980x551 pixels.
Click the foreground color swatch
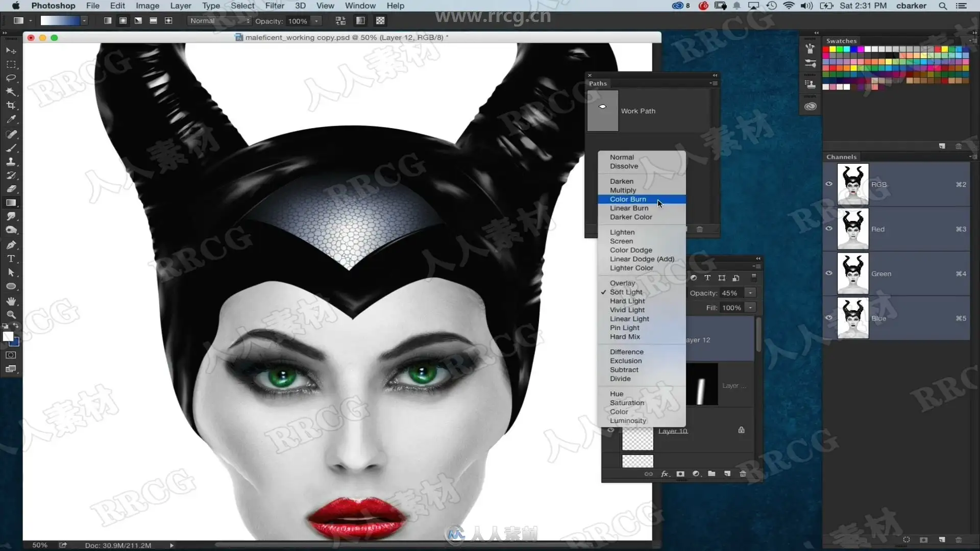click(x=8, y=336)
